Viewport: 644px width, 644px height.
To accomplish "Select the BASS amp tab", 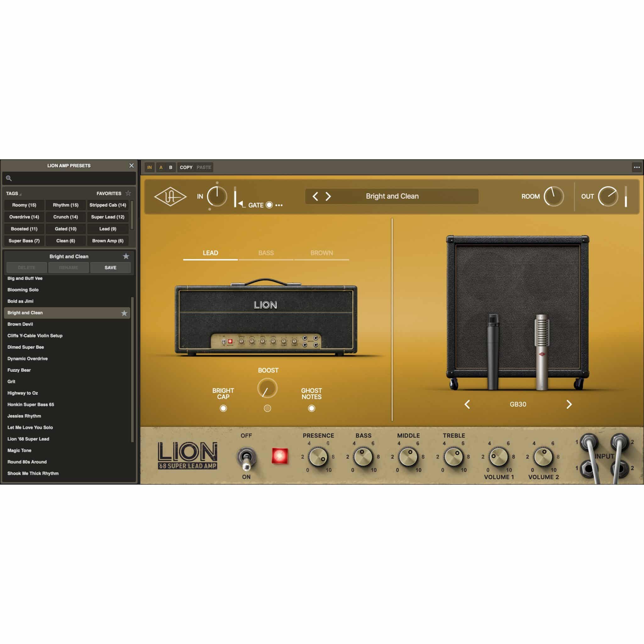I will point(266,253).
